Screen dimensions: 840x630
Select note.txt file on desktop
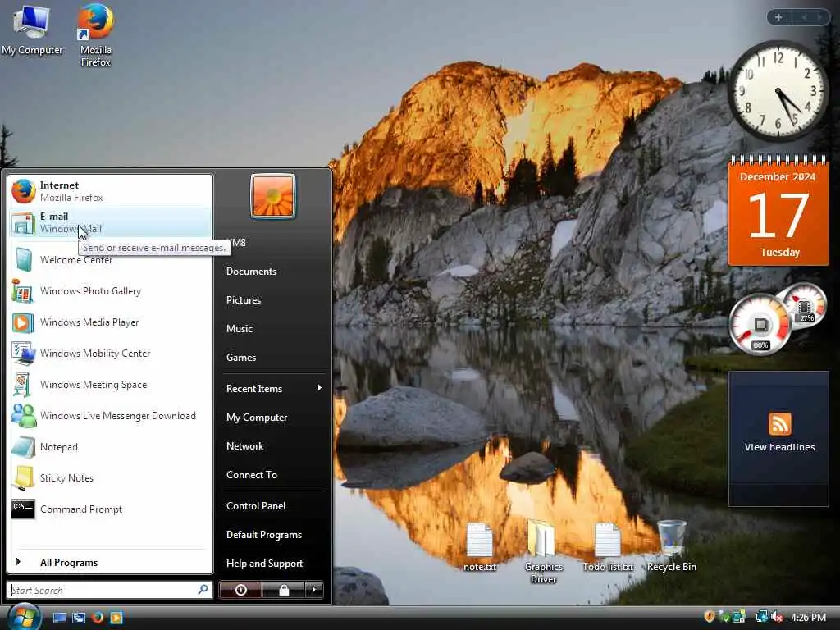(479, 547)
